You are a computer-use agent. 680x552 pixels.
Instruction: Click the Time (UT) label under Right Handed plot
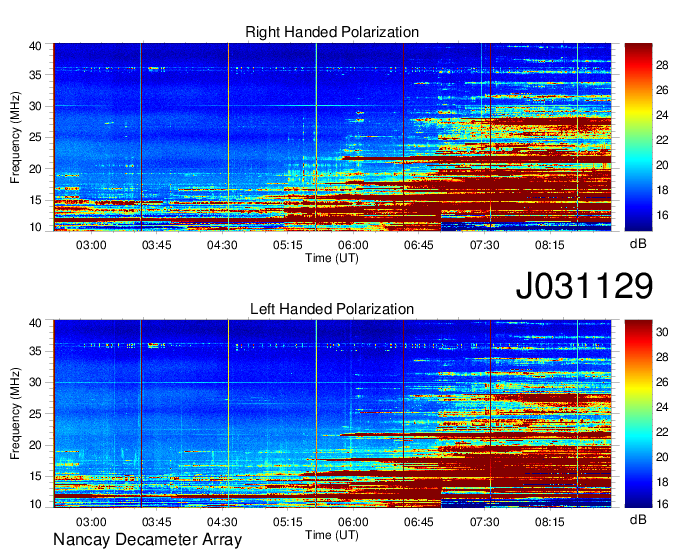[x=332, y=258]
